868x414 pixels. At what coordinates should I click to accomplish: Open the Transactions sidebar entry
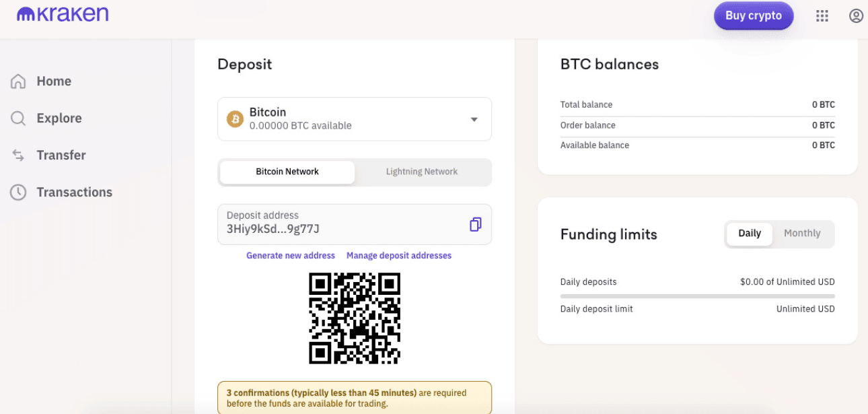click(x=74, y=192)
